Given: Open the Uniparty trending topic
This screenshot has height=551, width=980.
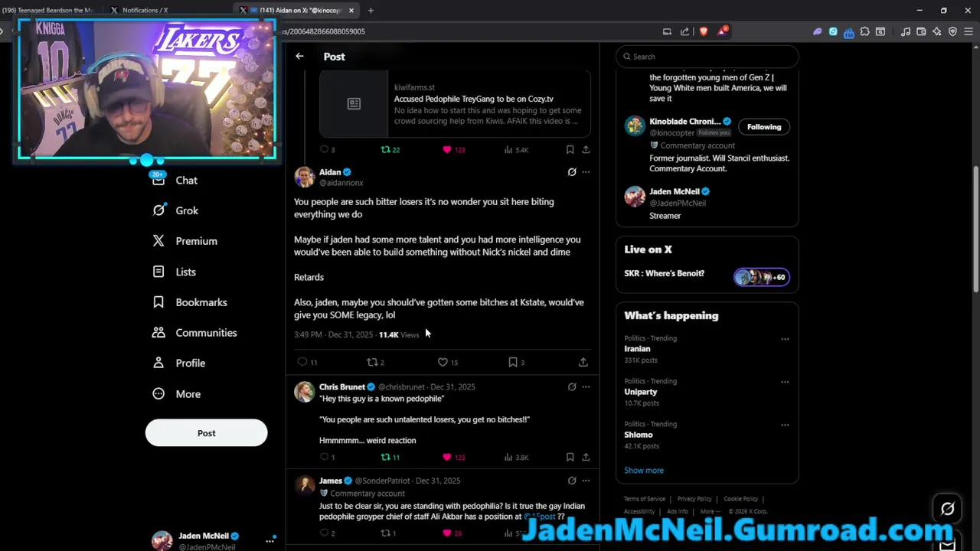Looking at the screenshot, I should 640,392.
